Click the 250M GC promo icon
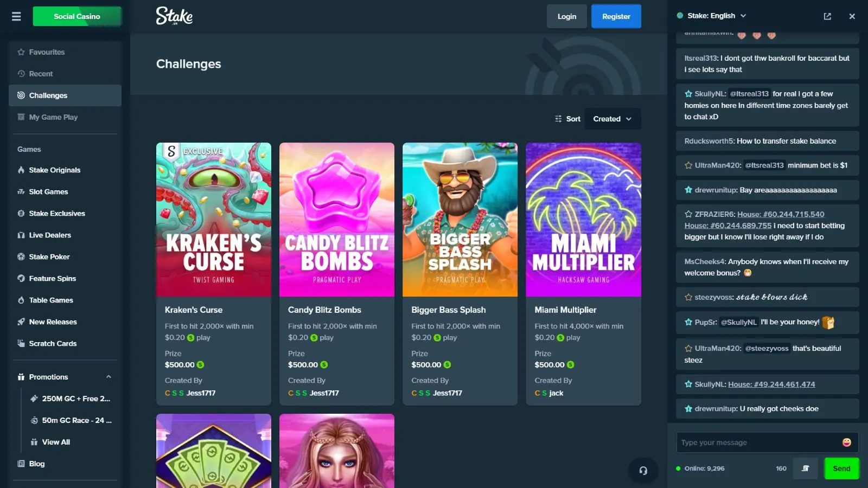The image size is (868, 488). pos(34,399)
